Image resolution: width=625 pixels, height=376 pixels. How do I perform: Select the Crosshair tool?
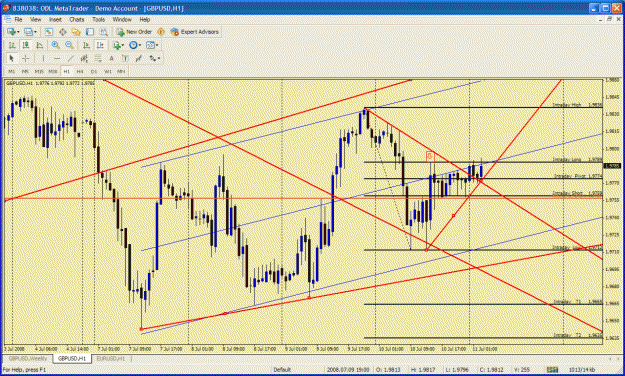[26, 58]
